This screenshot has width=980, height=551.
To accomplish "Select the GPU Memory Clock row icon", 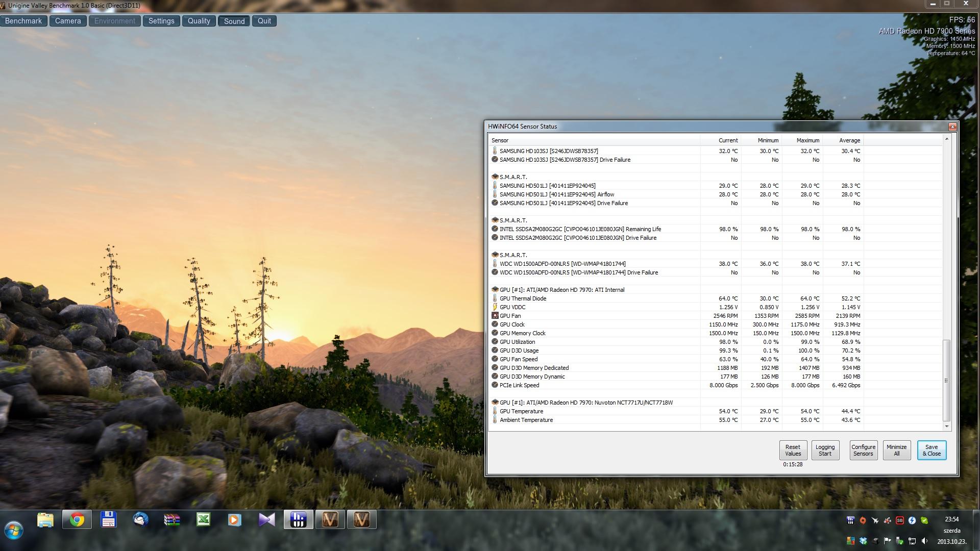I will [495, 333].
